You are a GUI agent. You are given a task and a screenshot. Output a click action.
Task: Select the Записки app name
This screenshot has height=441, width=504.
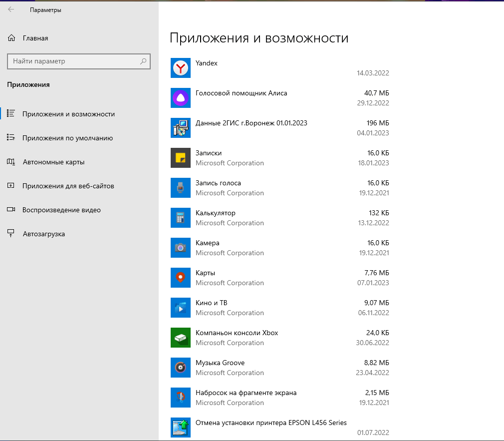pos(209,153)
